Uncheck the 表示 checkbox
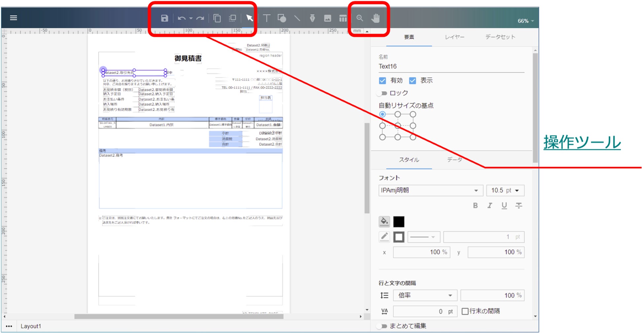The width and height of the screenshot is (644, 334). coord(412,81)
